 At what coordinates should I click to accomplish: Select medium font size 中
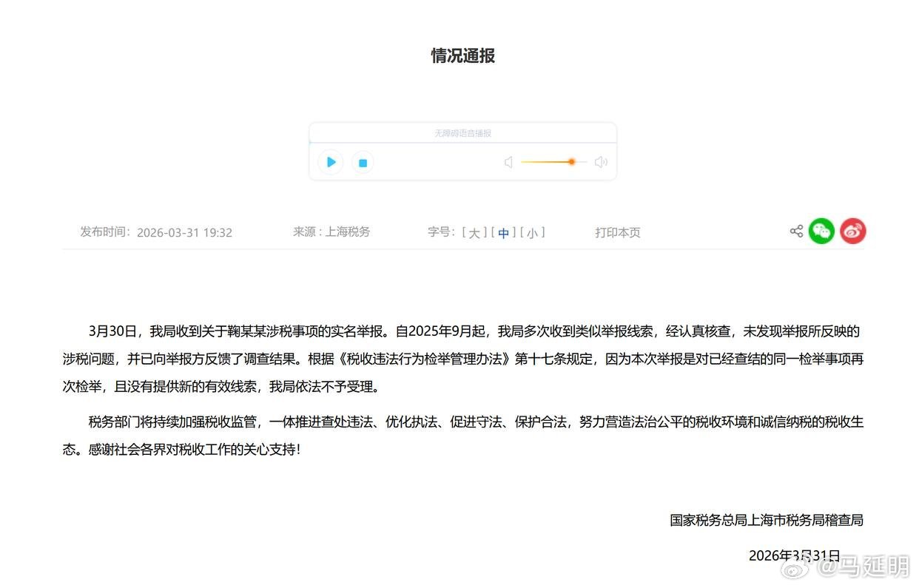click(504, 232)
